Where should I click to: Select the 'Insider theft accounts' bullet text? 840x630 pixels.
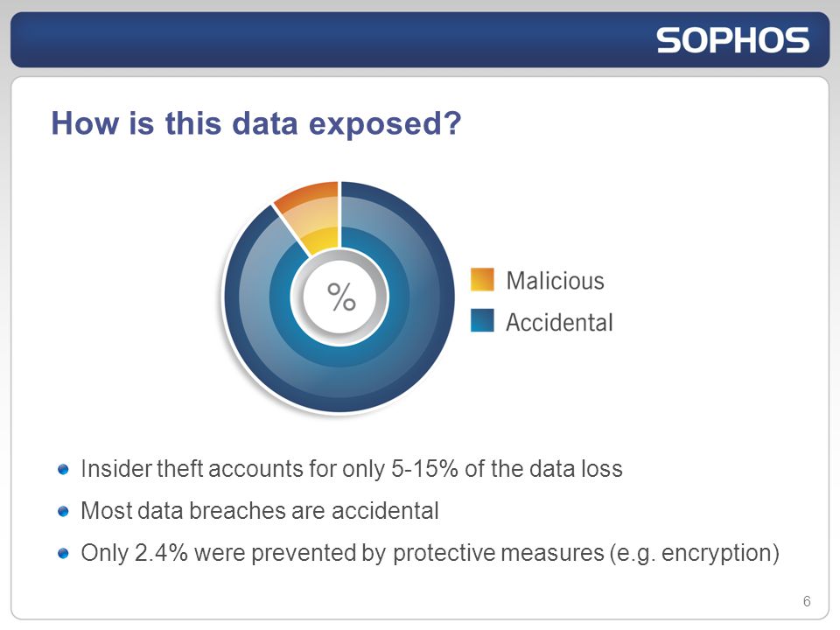(x=352, y=469)
